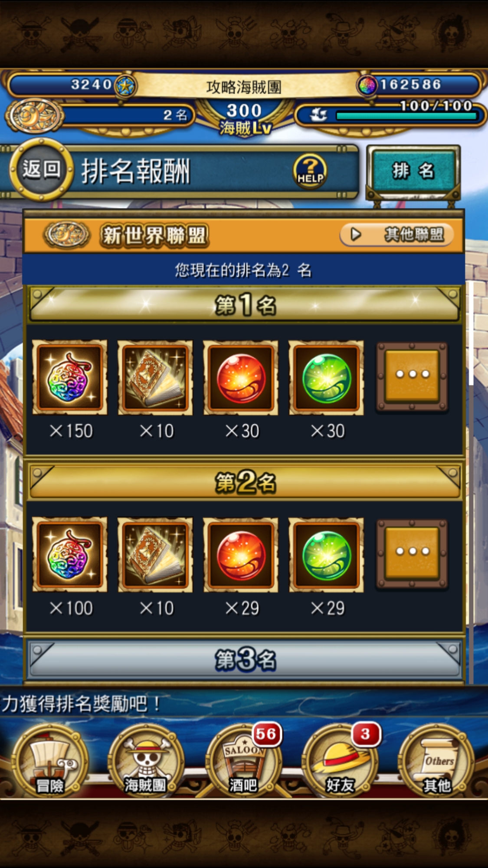The image size is (488, 868).
Task: Open the 好友 friends straw hat tab
Action: (x=340, y=762)
